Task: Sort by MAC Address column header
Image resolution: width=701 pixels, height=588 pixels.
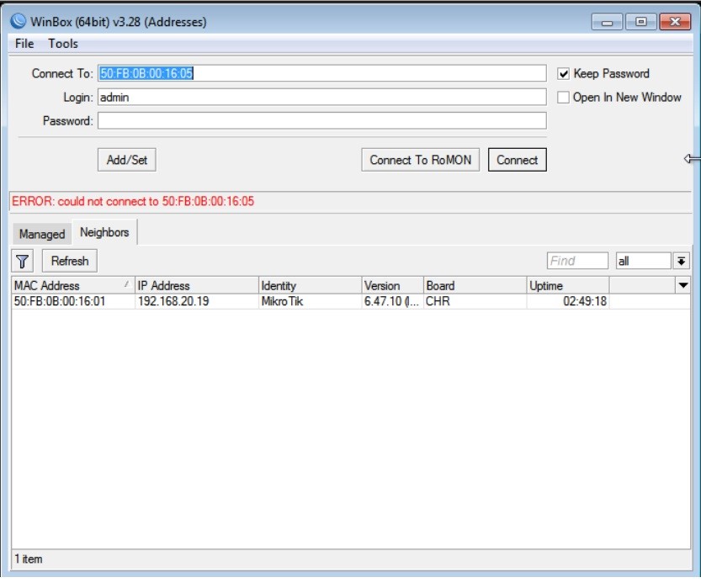Action: click(73, 285)
